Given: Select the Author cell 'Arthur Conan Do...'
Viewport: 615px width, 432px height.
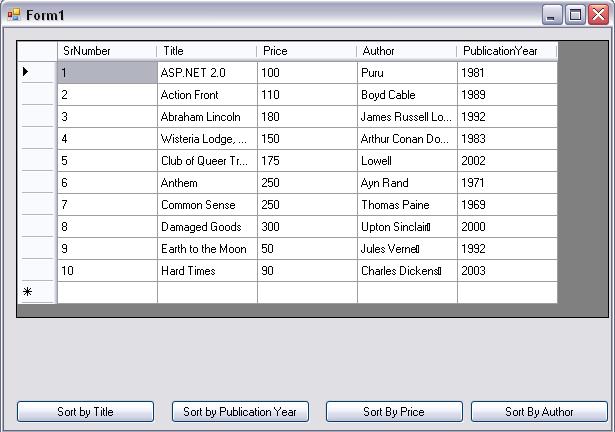Looking at the screenshot, I should 407,139.
